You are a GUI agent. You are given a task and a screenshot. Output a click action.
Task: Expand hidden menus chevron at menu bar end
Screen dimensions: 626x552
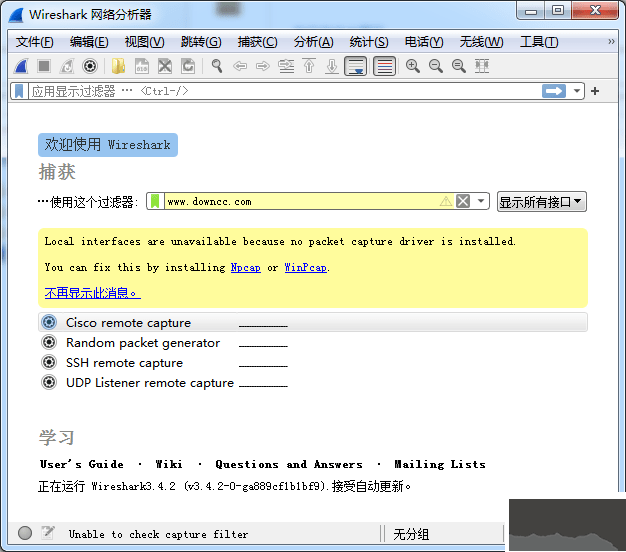pos(611,42)
